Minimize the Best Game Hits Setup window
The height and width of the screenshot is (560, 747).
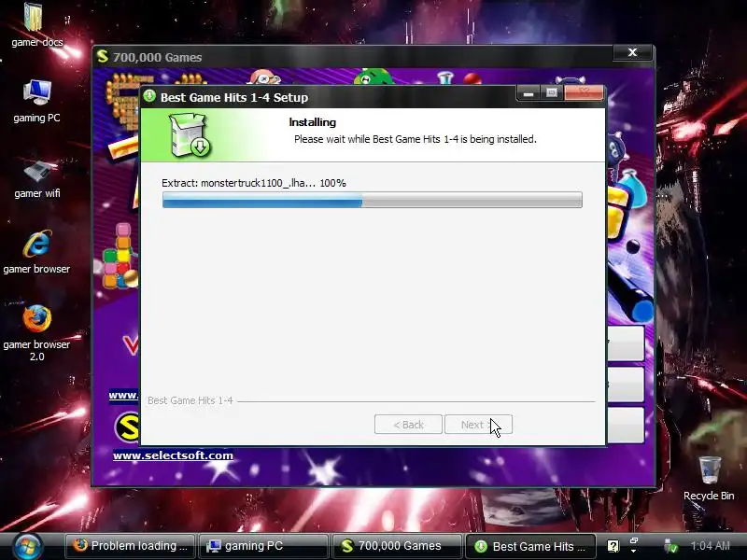pos(528,93)
